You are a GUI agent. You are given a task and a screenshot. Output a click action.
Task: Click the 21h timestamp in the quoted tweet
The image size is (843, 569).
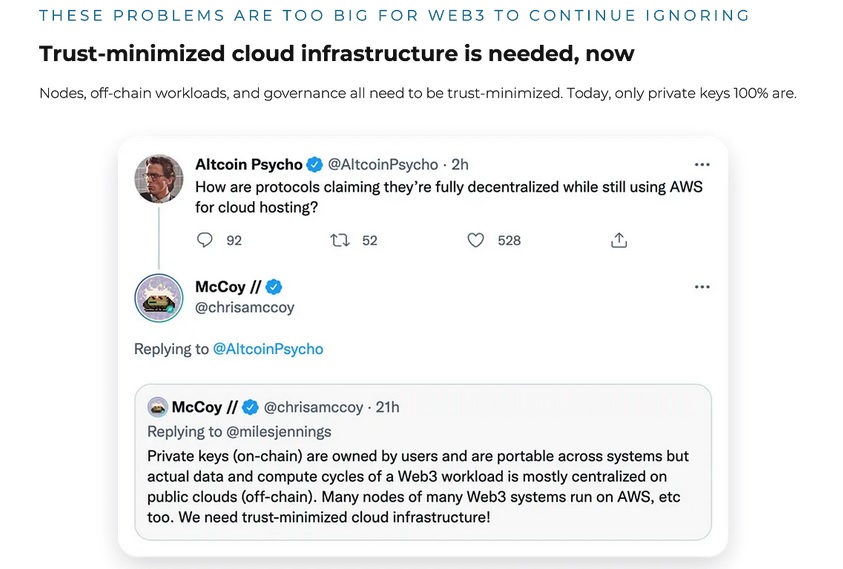387,407
